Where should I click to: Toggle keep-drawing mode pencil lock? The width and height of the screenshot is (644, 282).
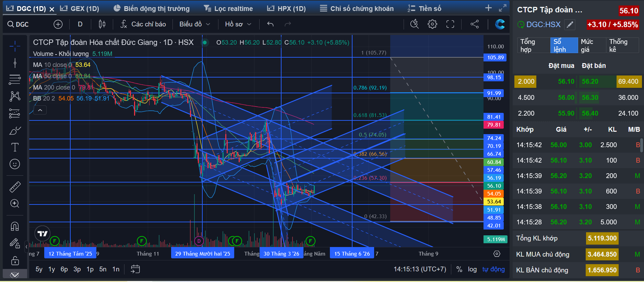(x=15, y=243)
